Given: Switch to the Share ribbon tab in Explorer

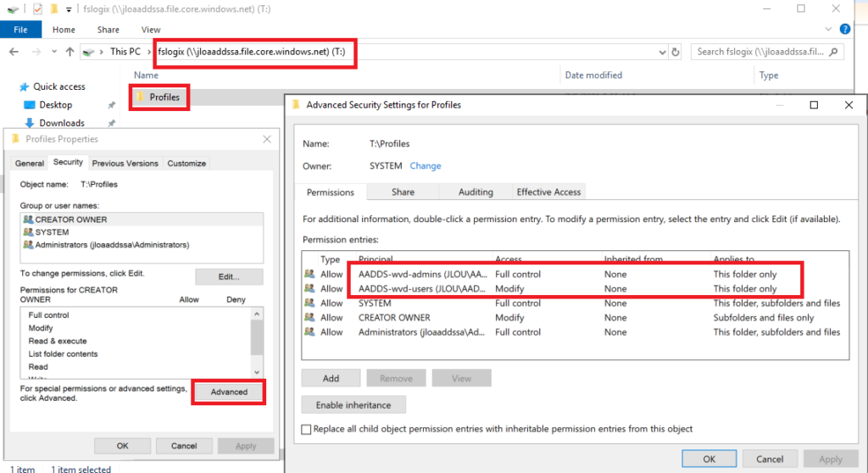Looking at the screenshot, I should point(108,30).
